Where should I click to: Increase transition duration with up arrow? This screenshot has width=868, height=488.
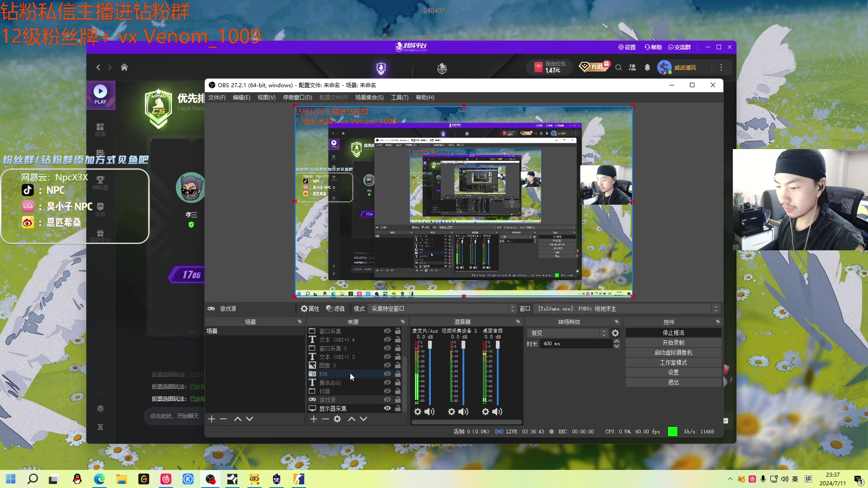pyautogui.click(x=617, y=342)
